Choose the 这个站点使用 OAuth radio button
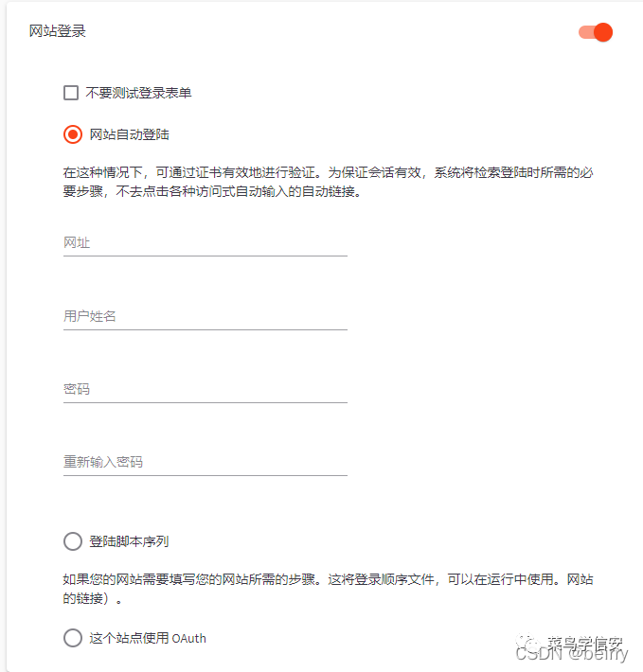 [x=73, y=638]
